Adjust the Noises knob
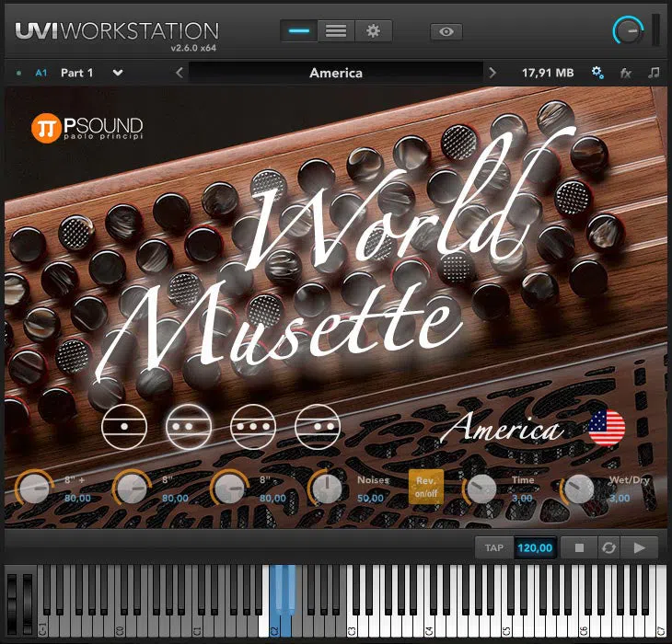672x644 pixels. point(327,489)
